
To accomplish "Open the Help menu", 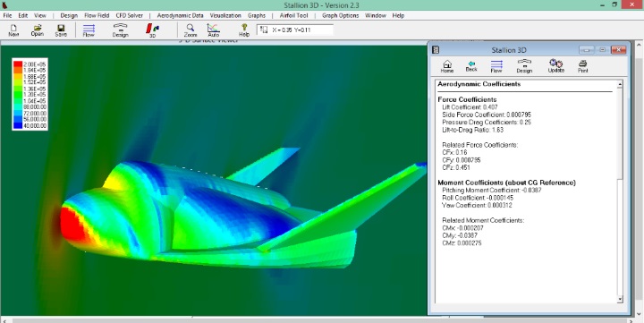I will [x=398, y=15].
